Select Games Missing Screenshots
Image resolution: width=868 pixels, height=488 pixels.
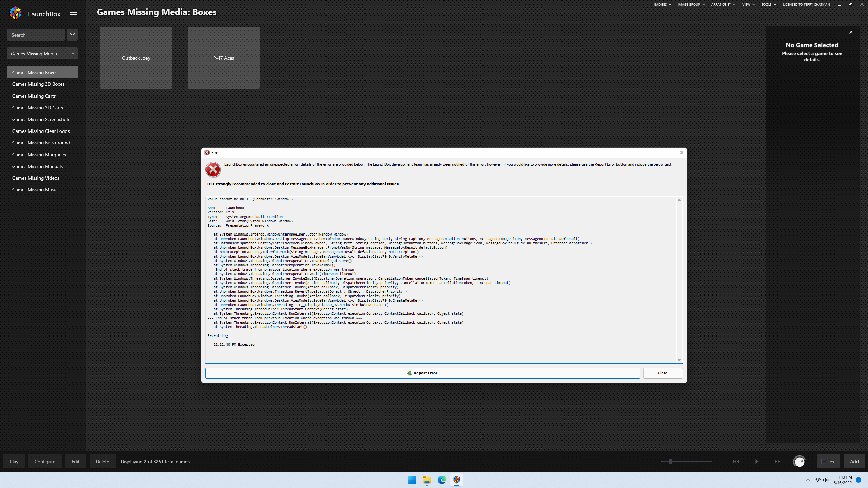point(42,119)
